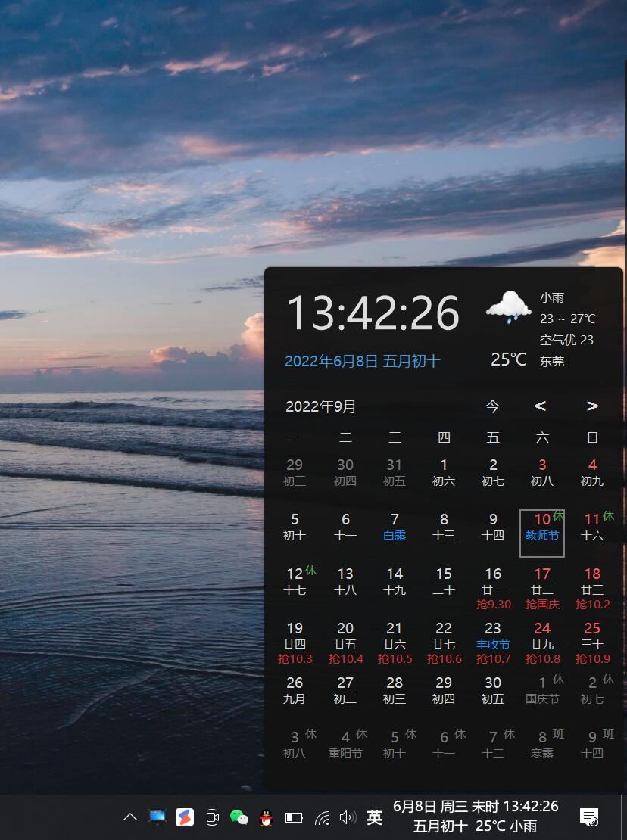Open the Wi-Fi network icon
This screenshot has height=840, width=627.
pyautogui.click(x=322, y=817)
